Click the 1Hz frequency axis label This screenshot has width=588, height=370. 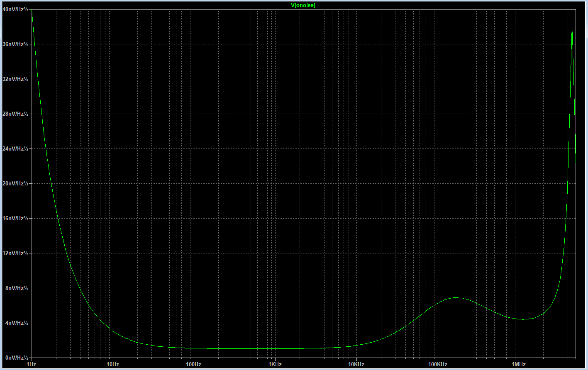[31, 365]
